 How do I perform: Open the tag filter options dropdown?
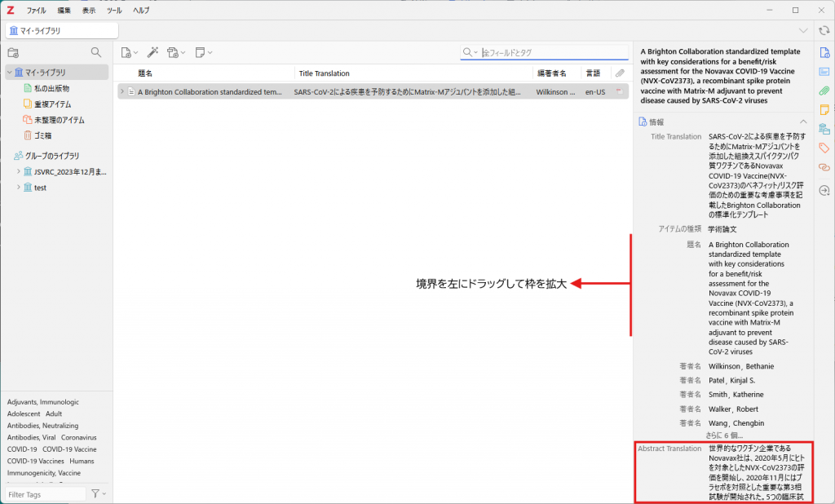pos(99,494)
